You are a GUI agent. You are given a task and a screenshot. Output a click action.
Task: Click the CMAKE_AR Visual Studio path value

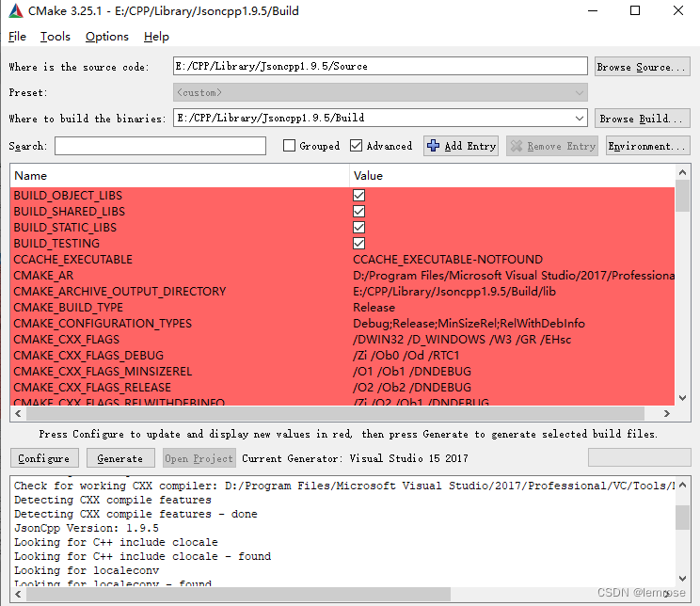514,276
